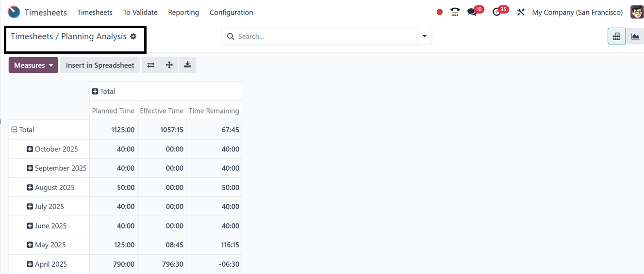Viewport: 644px width, 274px height.
Task: Open the Configuration menu
Action: (x=231, y=12)
